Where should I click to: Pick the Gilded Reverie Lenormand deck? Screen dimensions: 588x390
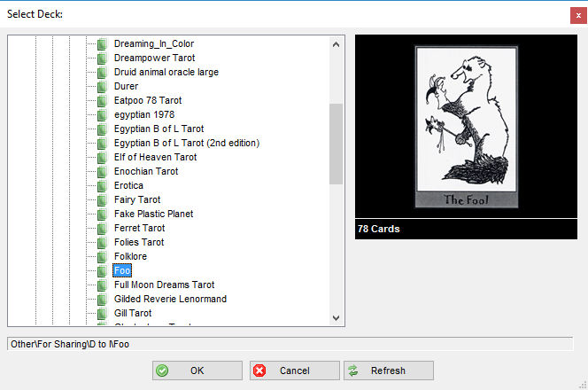coord(170,300)
